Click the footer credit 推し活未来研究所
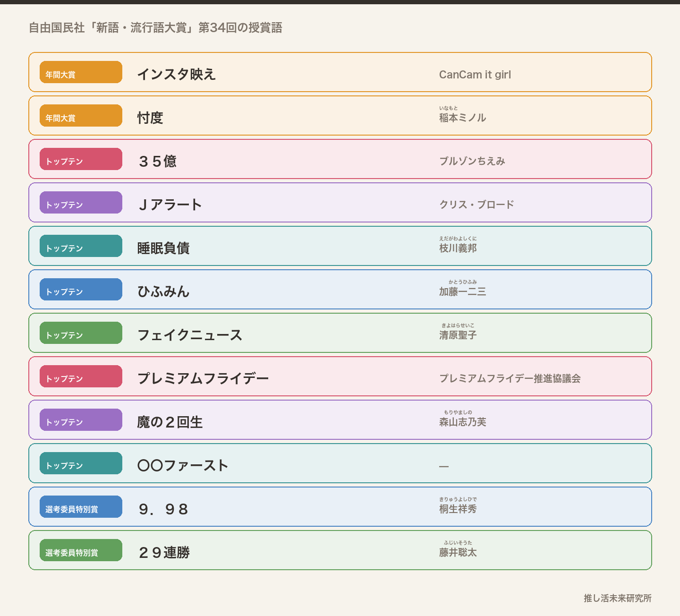Viewport: 680px width, 616px height. pos(618,598)
